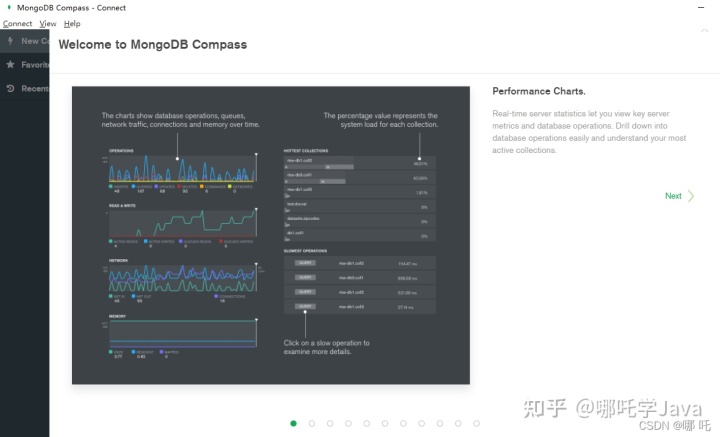The image size is (720, 437).
Task: Open the View menu
Action: click(x=48, y=23)
